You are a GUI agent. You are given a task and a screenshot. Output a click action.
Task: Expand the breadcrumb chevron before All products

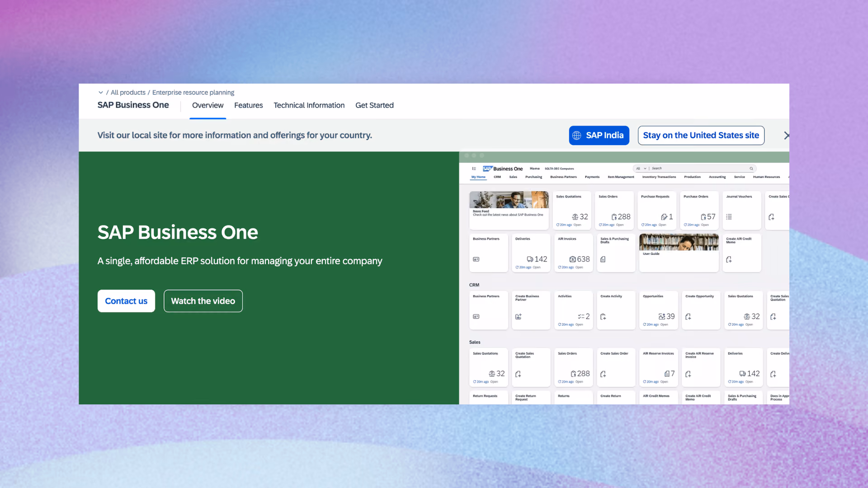pyautogui.click(x=100, y=93)
